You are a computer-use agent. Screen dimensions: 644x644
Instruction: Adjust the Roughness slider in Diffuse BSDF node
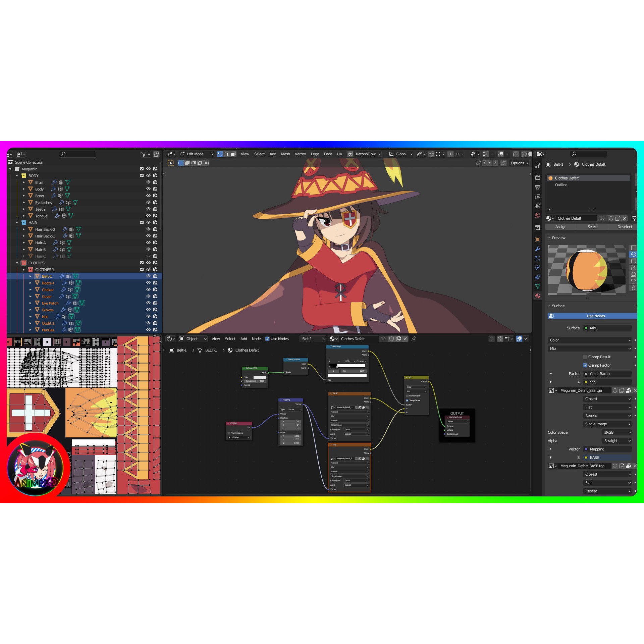(254, 381)
